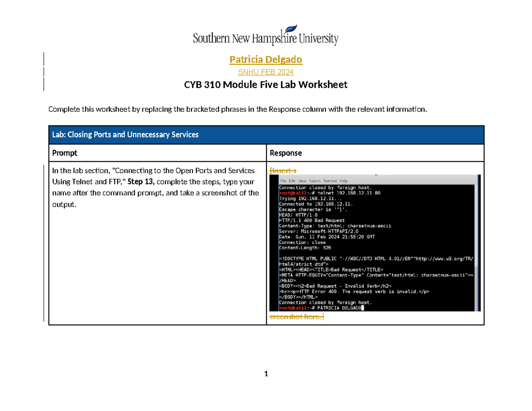The height and width of the screenshot is (411, 532).
Task: Select the SNHU FEB 2024 link
Action: point(266,72)
